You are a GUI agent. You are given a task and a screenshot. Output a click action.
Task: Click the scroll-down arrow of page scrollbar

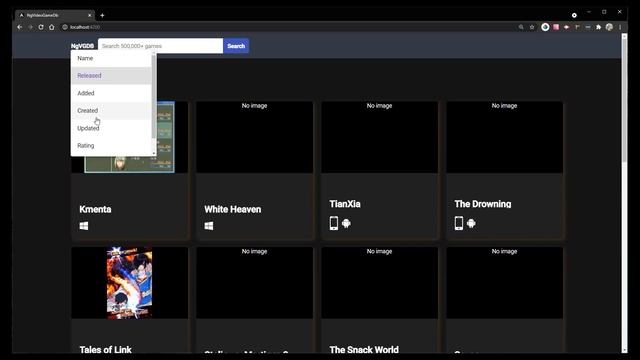pos(624,350)
